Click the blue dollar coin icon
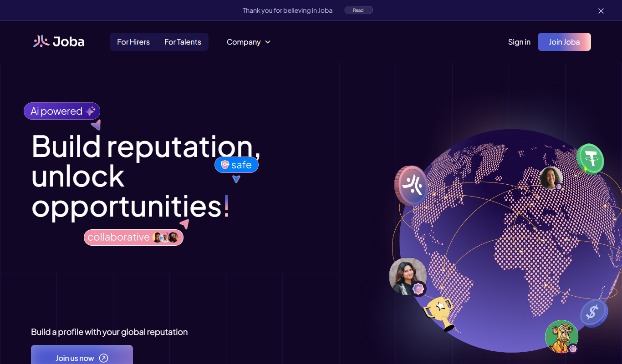The height and width of the screenshot is (364, 622). point(593,313)
